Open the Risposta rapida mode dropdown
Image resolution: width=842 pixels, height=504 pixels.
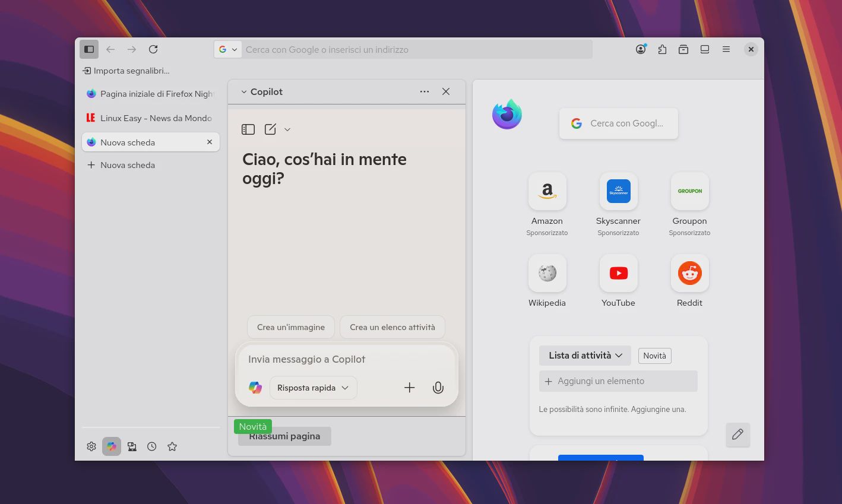(314, 388)
